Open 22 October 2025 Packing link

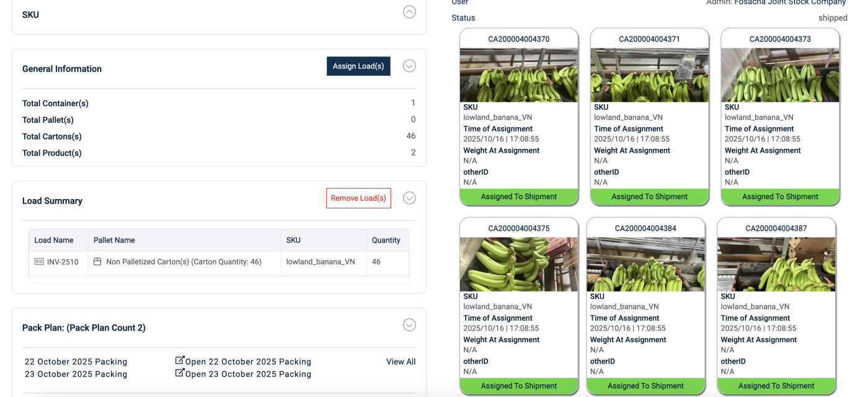click(248, 362)
